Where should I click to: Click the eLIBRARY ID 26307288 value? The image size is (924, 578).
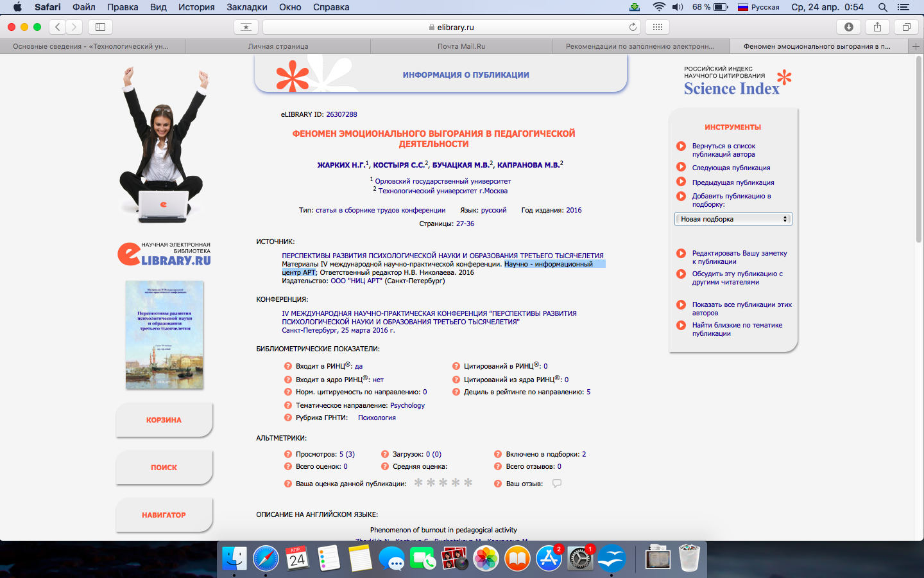pyautogui.click(x=341, y=114)
